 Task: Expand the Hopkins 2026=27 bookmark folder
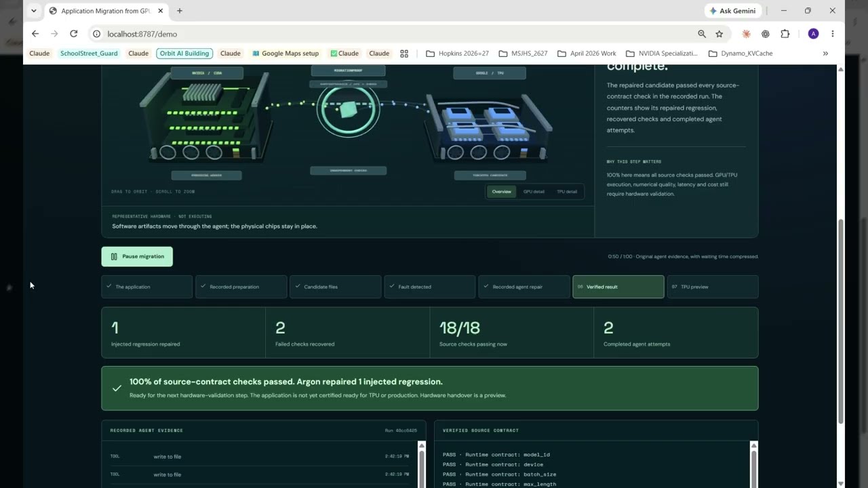coord(457,54)
